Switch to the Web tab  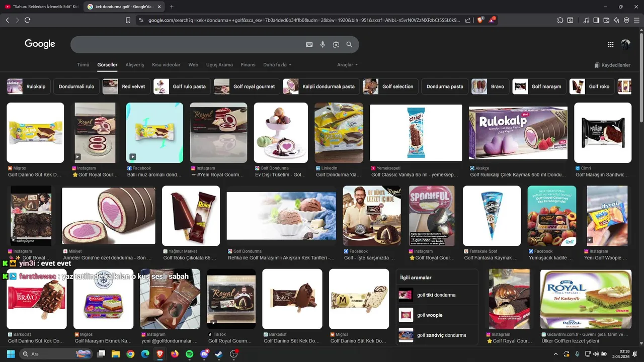point(193,65)
